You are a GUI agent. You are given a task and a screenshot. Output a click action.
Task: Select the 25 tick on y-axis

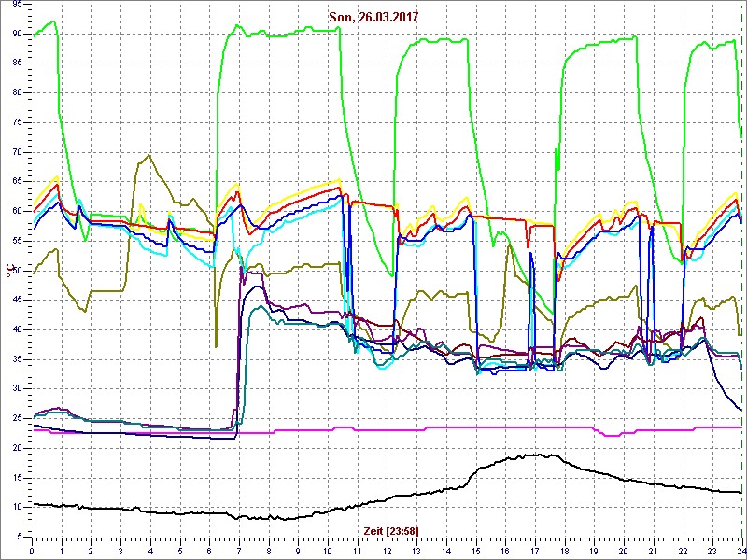pos(16,418)
